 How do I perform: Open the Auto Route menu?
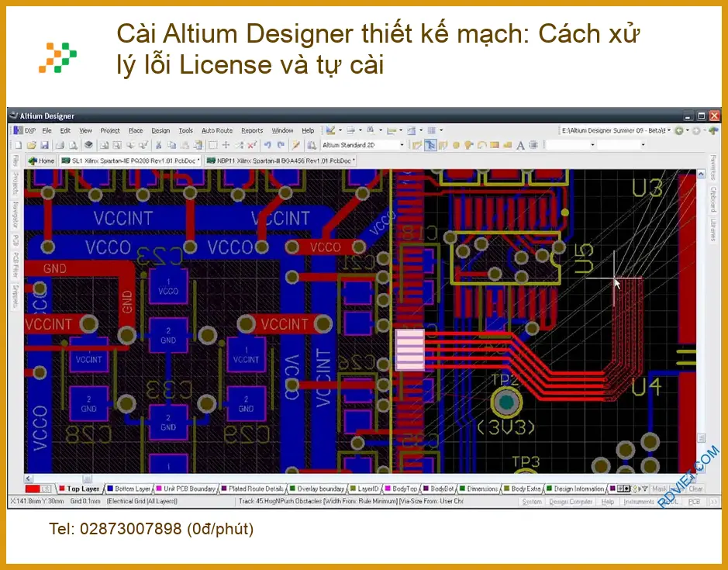pos(217,131)
